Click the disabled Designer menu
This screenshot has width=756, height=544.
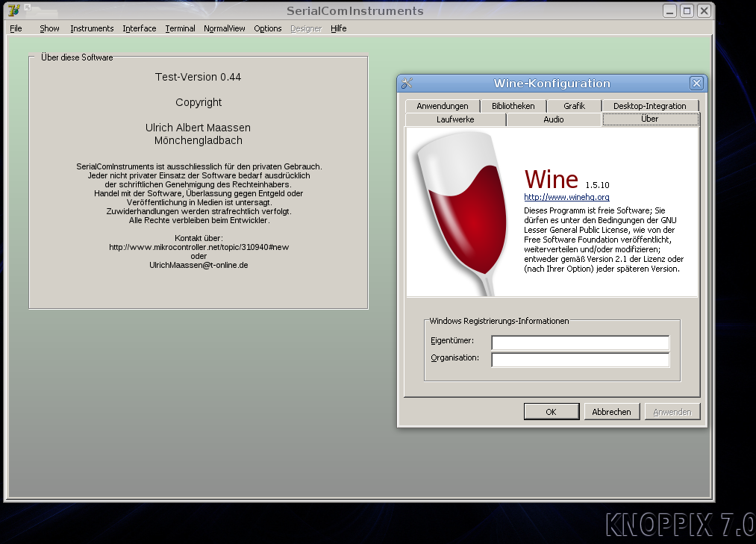(x=306, y=28)
